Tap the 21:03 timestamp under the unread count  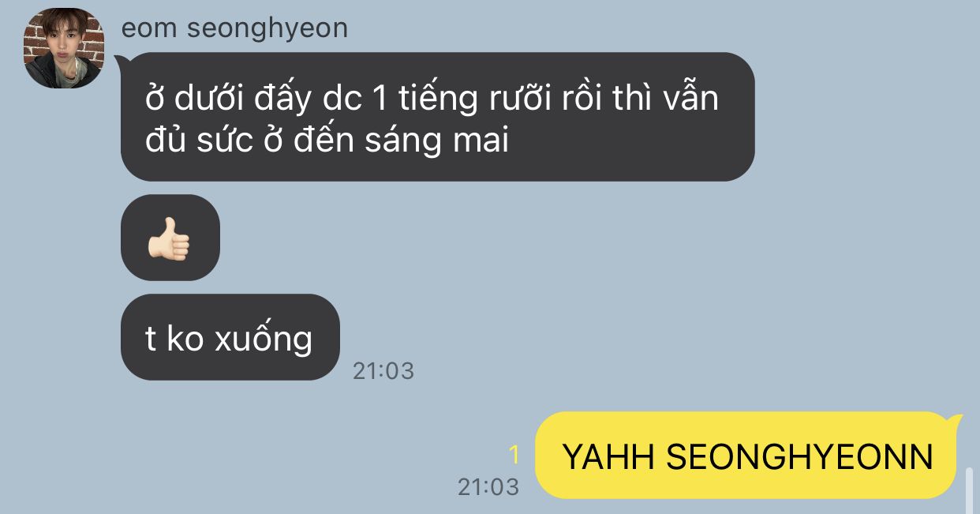coord(488,486)
